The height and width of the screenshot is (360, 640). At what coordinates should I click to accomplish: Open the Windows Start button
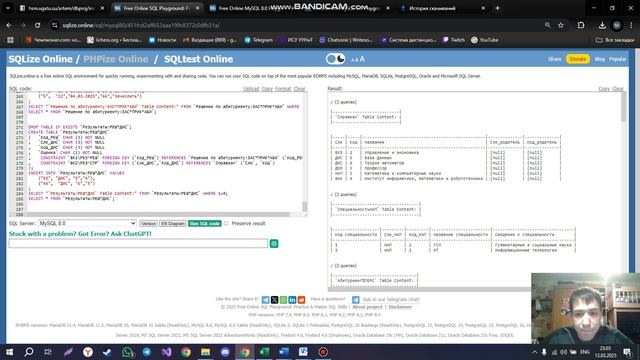[x=9, y=352]
